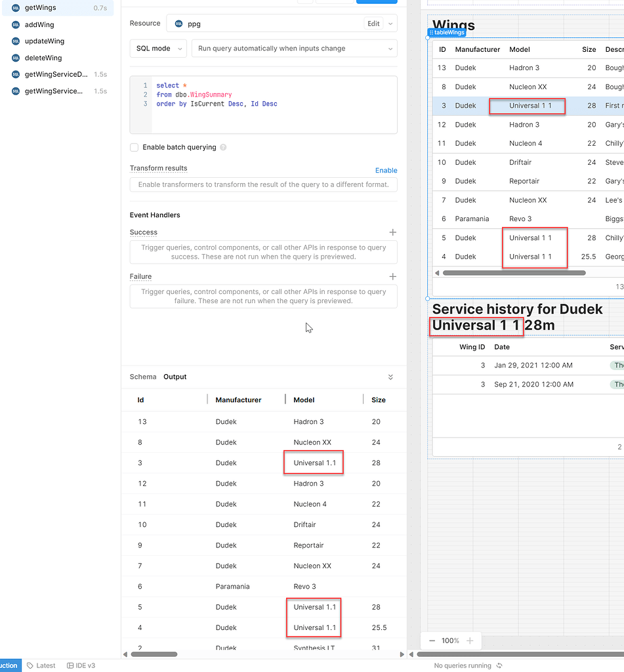Open the SQL mode dropdown

click(x=158, y=48)
